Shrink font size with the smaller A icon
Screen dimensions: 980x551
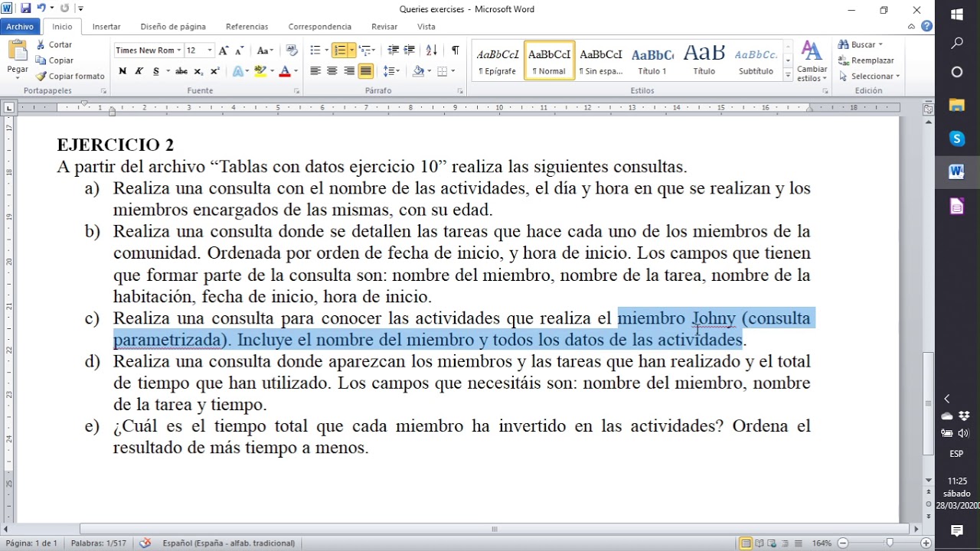point(240,51)
